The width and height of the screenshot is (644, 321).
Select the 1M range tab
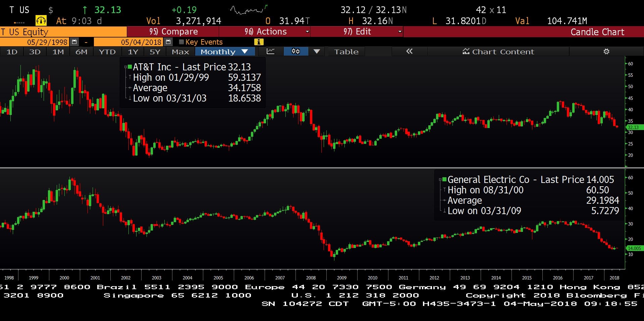click(58, 52)
